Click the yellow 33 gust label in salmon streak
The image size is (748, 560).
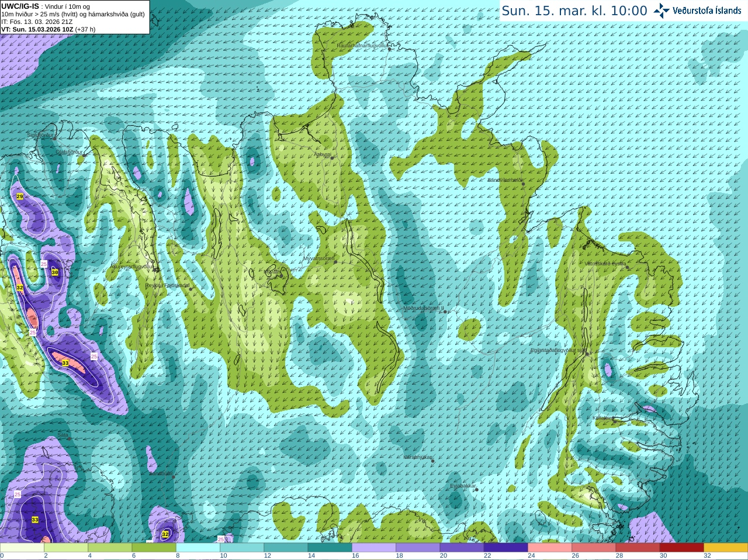(x=65, y=364)
